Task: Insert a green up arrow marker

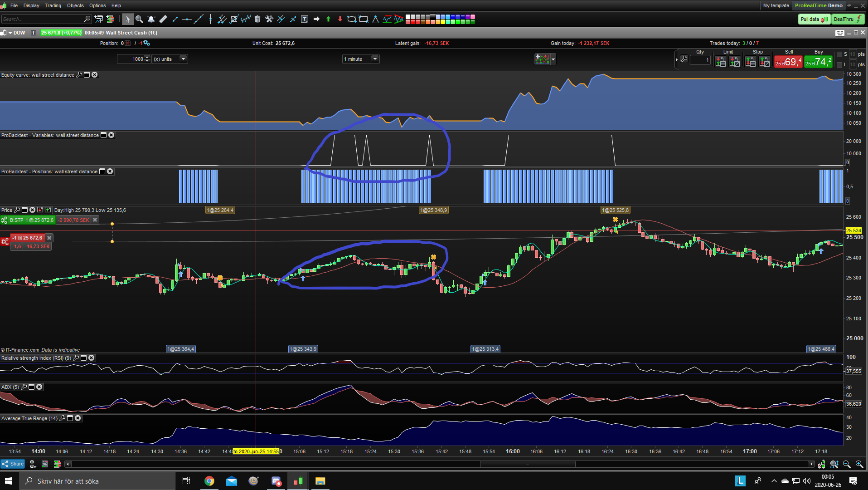Action: click(x=328, y=19)
